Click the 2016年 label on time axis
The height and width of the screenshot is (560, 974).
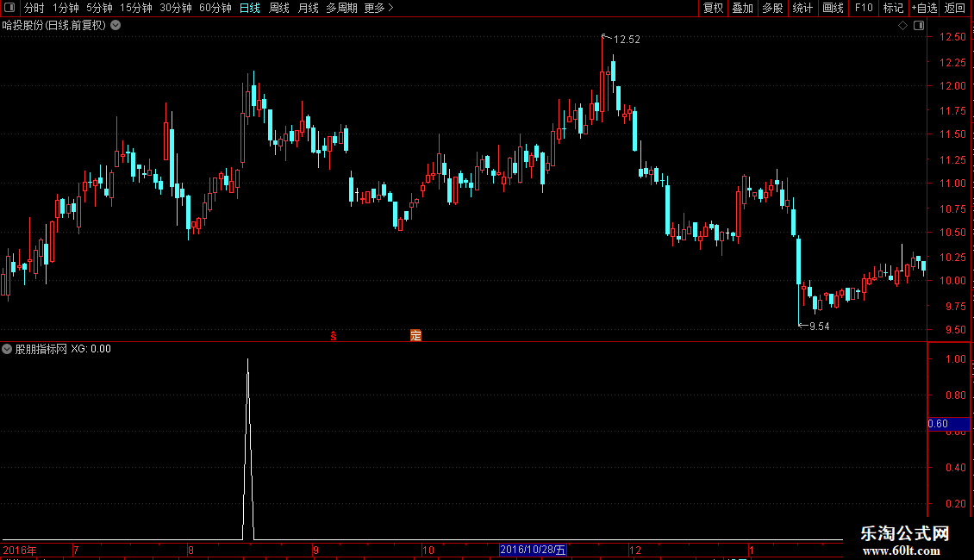pos(19,551)
